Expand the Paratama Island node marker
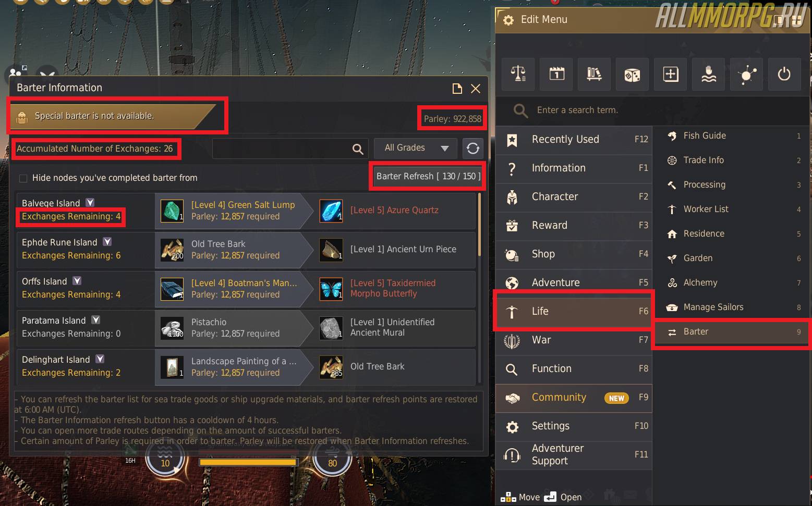 96,320
